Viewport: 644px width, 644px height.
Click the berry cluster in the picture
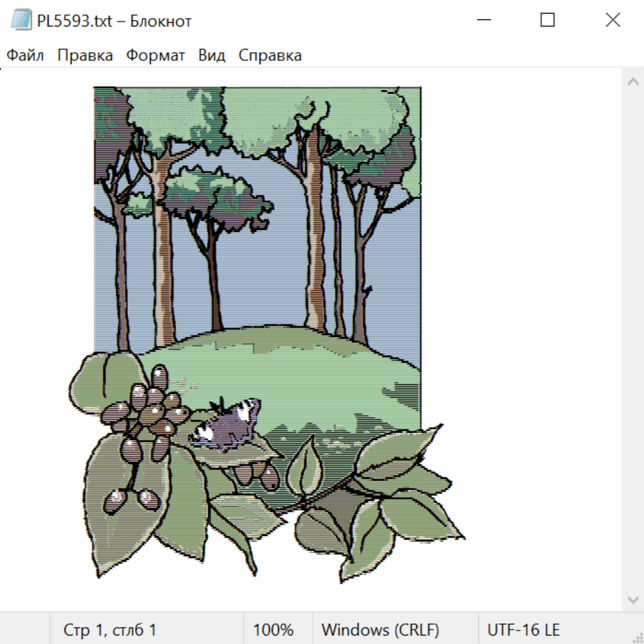point(147,411)
